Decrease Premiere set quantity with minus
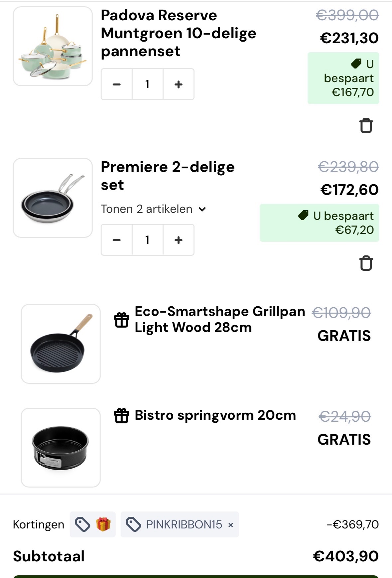 [x=117, y=240]
